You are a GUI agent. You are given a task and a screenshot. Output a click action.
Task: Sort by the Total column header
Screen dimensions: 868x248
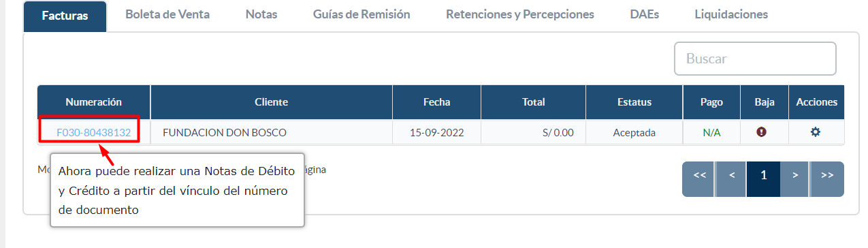coord(534,102)
